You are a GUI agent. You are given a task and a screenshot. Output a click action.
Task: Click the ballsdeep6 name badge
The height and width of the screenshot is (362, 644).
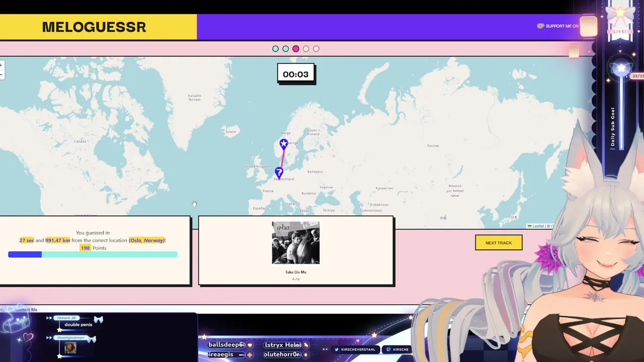click(226, 345)
